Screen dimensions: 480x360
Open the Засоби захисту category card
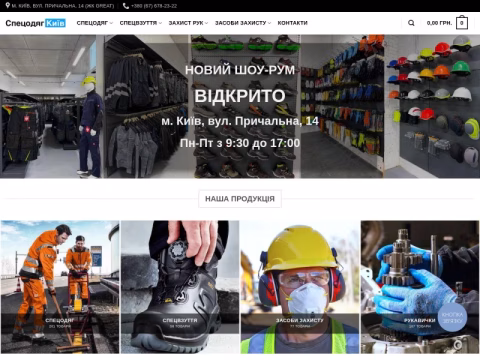point(300,287)
